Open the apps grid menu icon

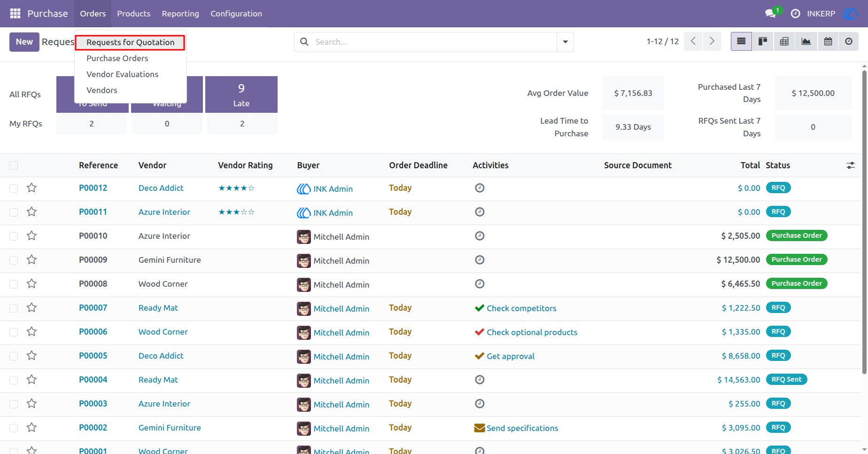pyautogui.click(x=15, y=14)
